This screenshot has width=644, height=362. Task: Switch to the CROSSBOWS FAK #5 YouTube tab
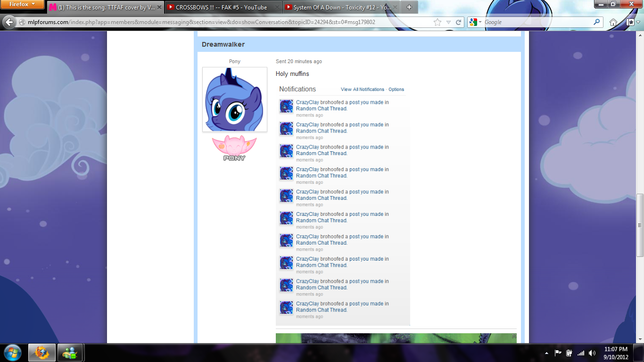[222, 8]
